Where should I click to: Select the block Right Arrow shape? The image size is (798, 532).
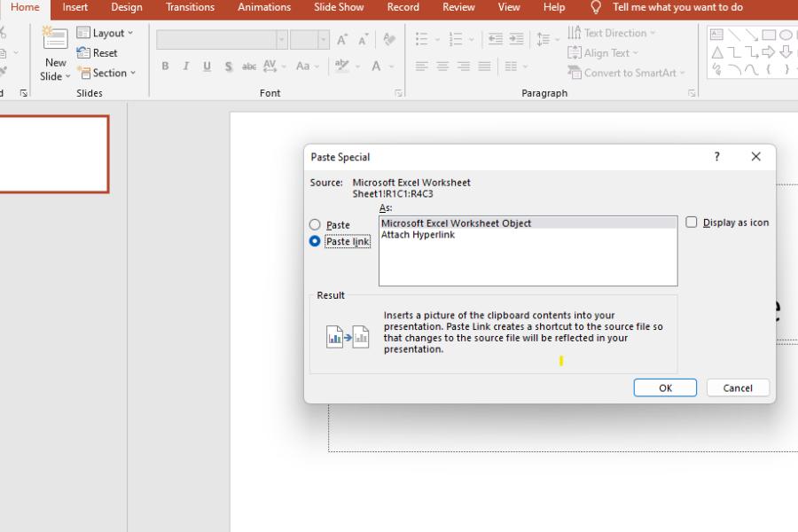click(x=769, y=52)
